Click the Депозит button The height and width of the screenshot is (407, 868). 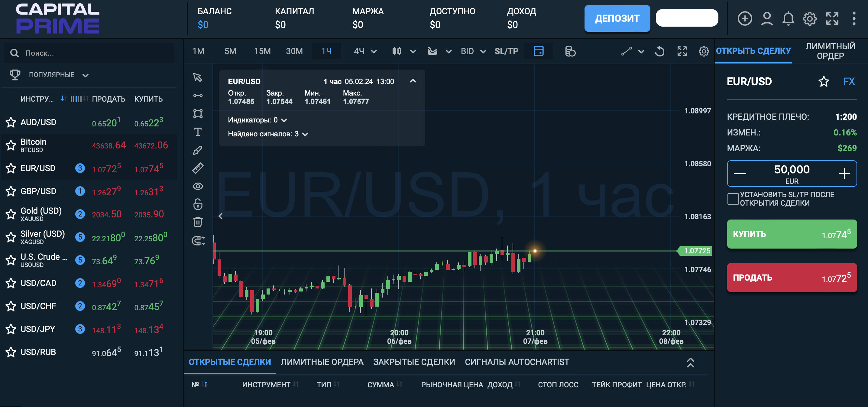point(617,18)
